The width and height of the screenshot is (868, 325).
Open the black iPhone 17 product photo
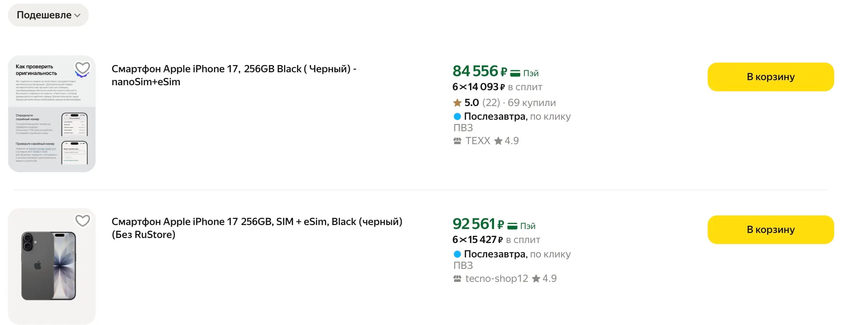point(49,266)
